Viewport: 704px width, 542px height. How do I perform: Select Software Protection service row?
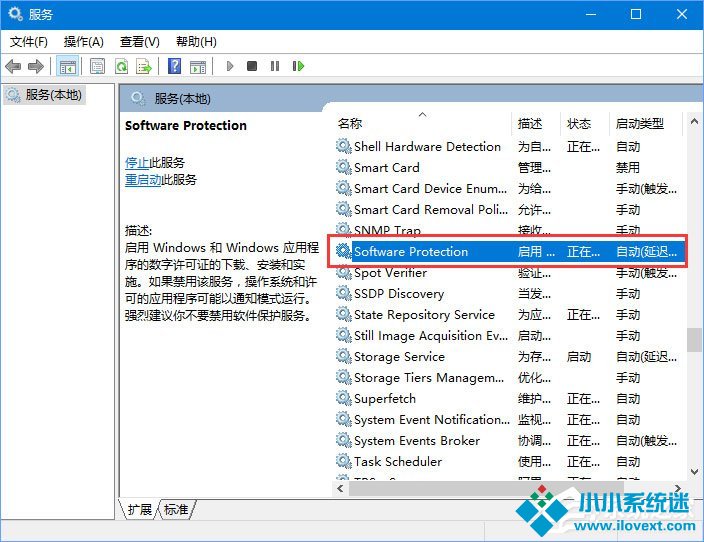[509, 251]
